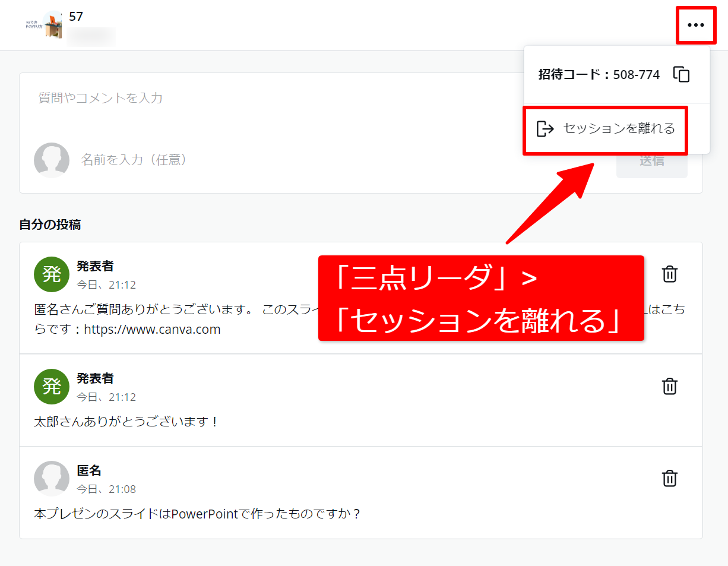Click the https://www.canva.com text
Image resolution: width=728 pixels, height=566 pixels.
click(152, 330)
